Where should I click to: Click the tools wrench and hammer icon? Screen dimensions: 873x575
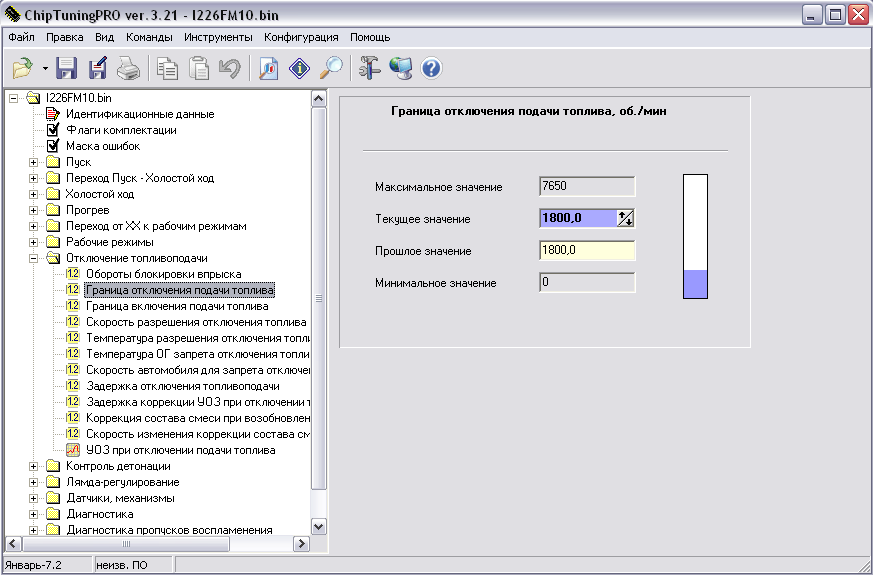coord(369,68)
